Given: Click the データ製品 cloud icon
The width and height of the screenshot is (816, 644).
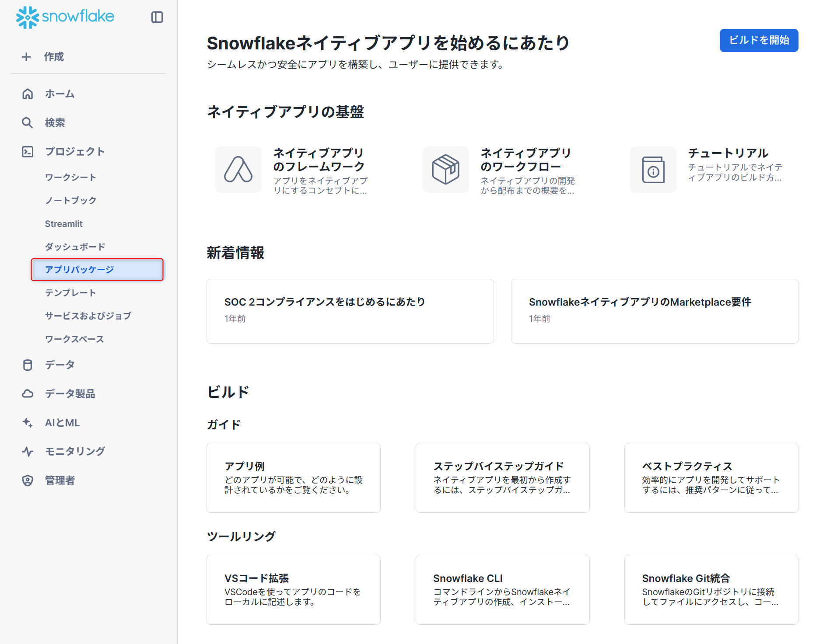Looking at the screenshot, I should click(28, 394).
